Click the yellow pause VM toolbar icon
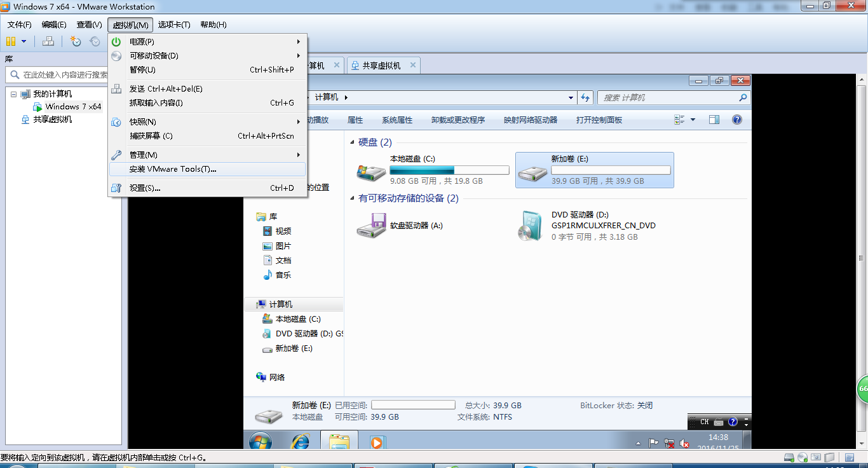Screen dimensions: 868x468 (x=11, y=41)
